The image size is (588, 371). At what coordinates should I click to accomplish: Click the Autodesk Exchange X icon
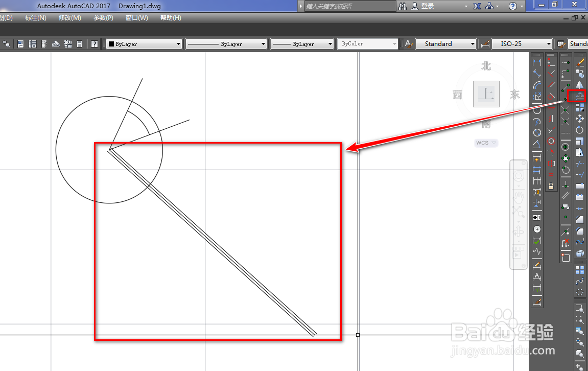point(477,6)
